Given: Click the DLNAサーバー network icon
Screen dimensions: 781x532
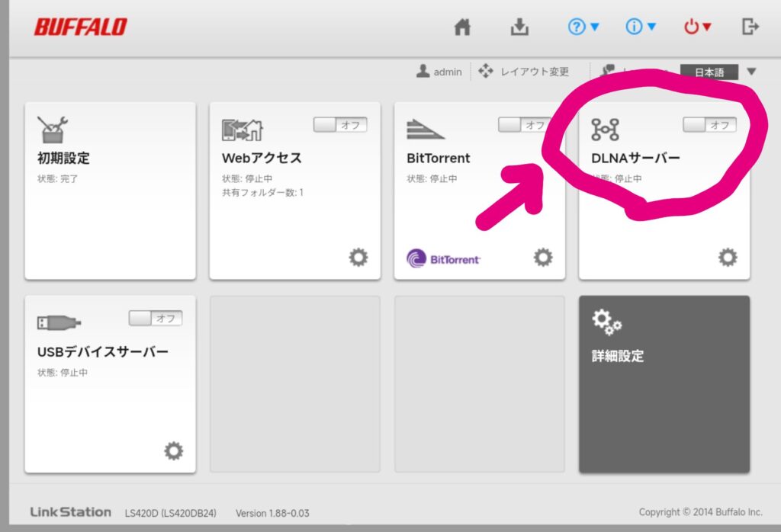Looking at the screenshot, I should click(x=605, y=130).
